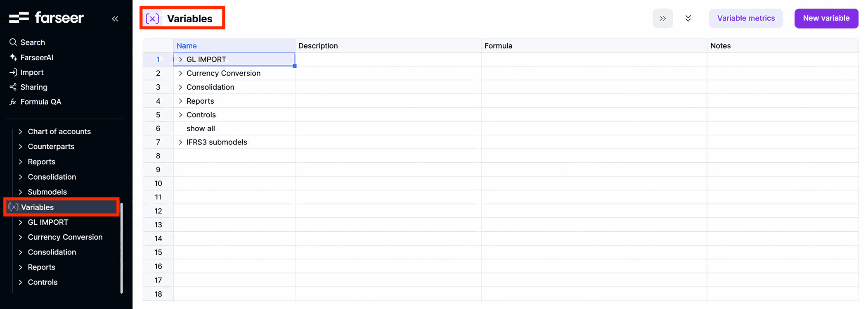
Task: Click the FarseerAI sparkle icon
Action: [13, 57]
